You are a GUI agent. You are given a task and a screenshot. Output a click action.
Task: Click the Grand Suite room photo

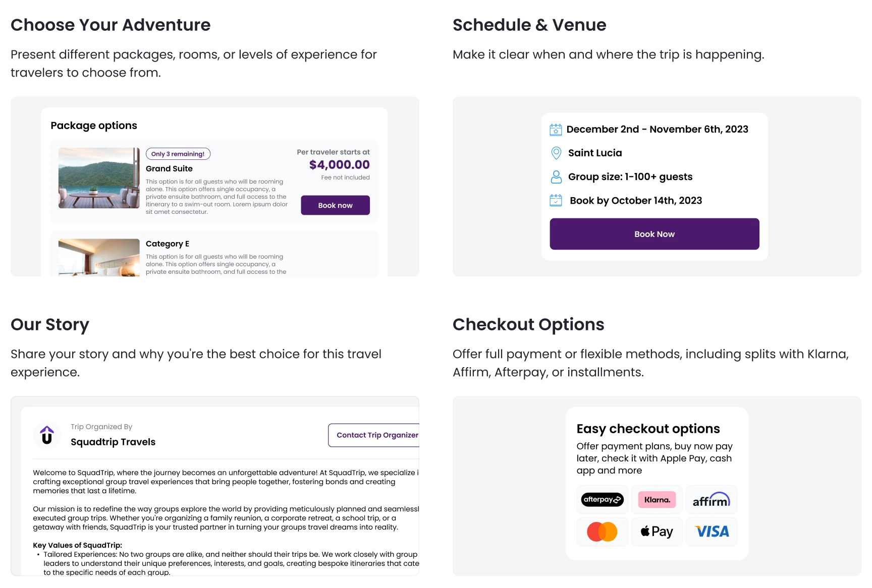(99, 178)
